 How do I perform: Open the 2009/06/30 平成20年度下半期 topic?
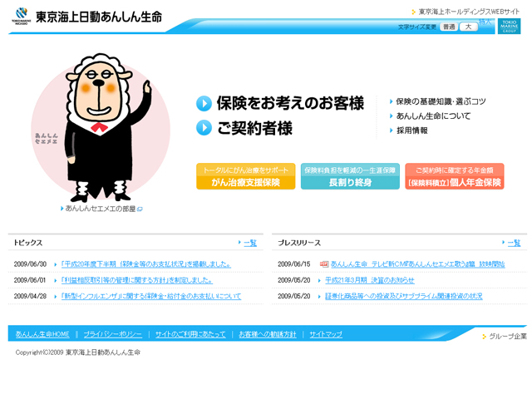pos(146,264)
